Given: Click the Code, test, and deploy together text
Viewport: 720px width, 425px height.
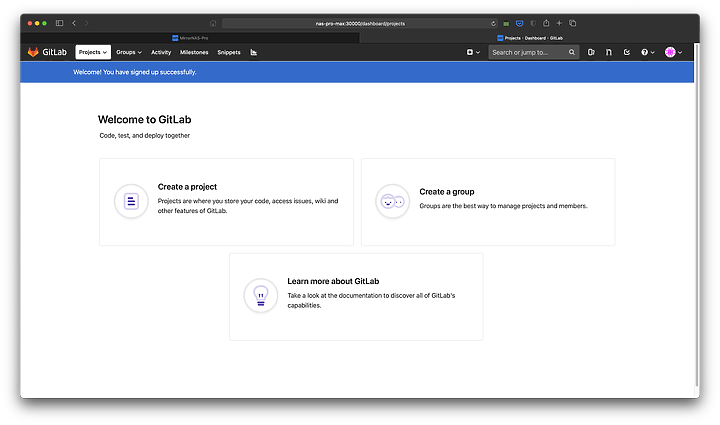Looking at the screenshot, I should (x=145, y=136).
